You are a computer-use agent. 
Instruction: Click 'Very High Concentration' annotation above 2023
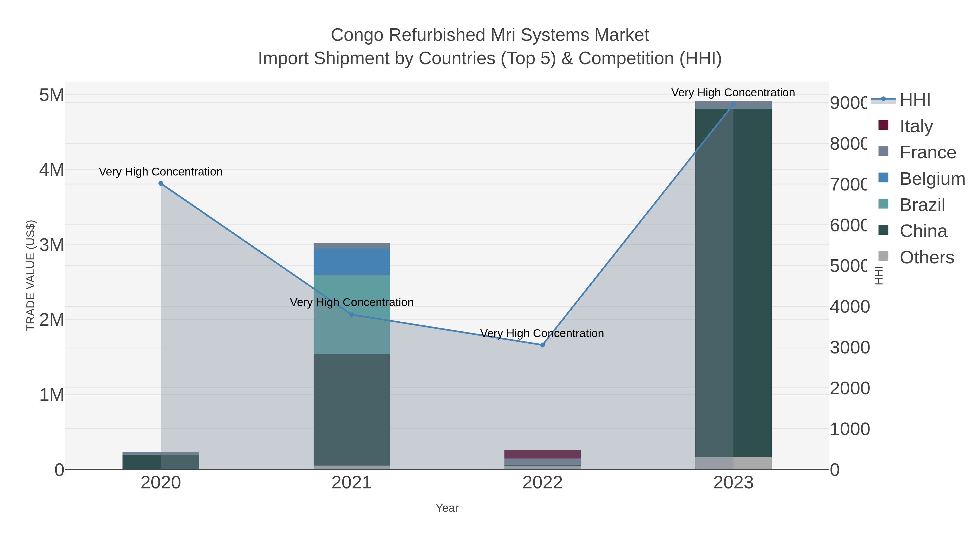[x=733, y=93]
